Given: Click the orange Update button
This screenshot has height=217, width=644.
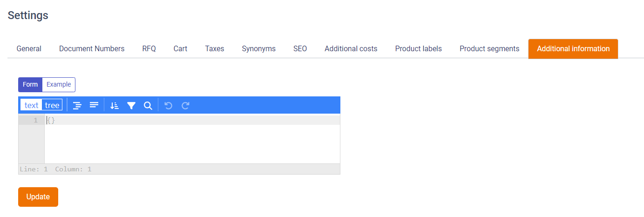Looking at the screenshot, I should (38, 197).
